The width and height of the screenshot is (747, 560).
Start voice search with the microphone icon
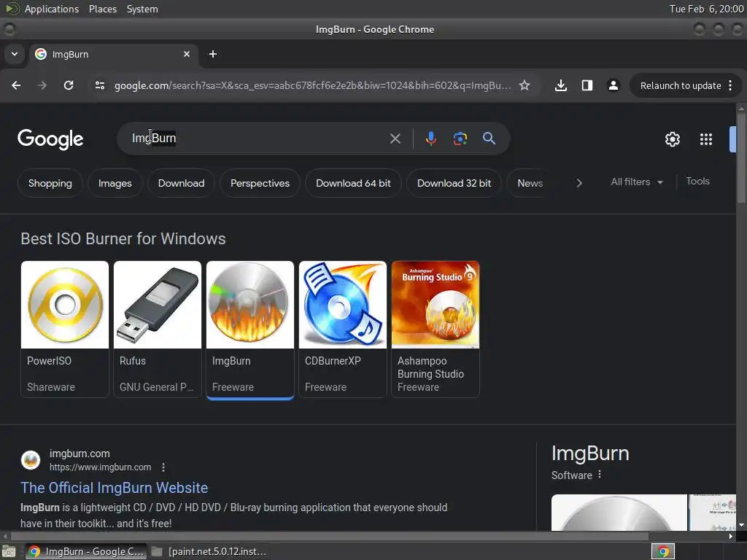pyautogui.click(x=430, y=139)
